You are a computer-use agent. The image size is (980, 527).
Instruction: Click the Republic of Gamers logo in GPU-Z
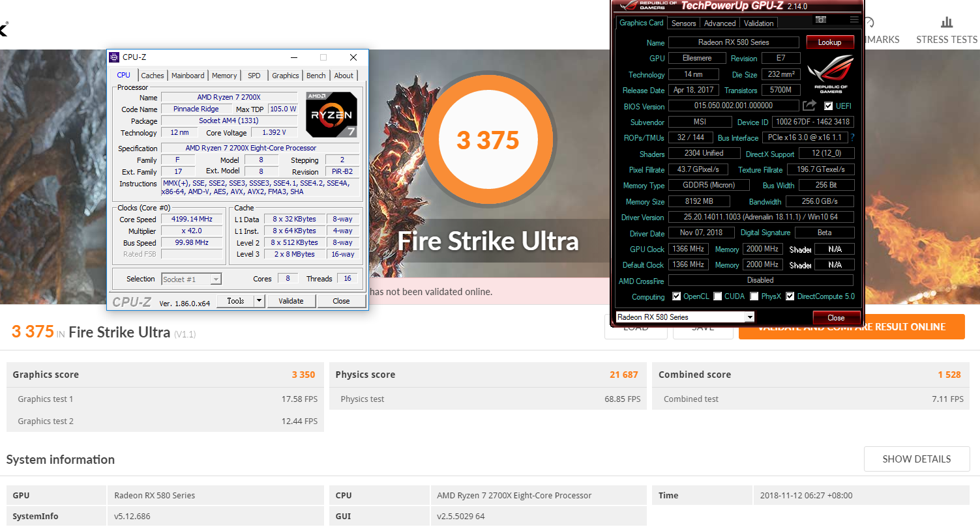point(831,74)
